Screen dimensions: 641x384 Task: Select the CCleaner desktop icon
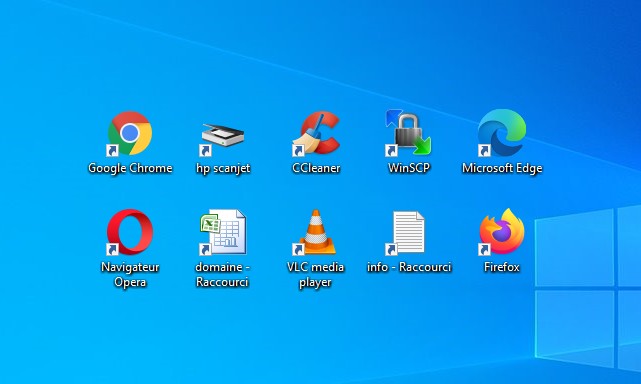[x=316, y=133]
